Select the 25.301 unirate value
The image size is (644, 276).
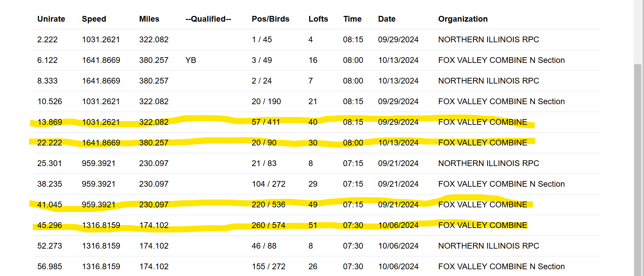tap(49, 163)
